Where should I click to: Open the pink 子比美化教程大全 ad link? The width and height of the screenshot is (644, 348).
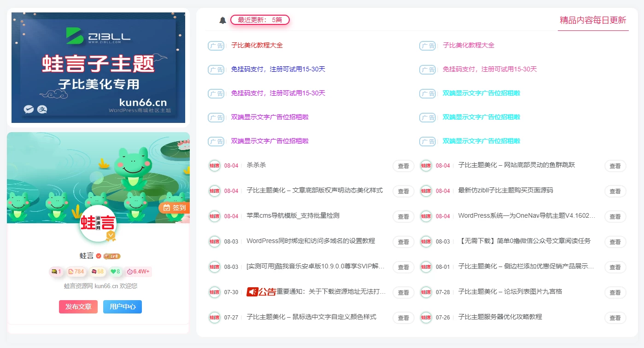point(468,45)
